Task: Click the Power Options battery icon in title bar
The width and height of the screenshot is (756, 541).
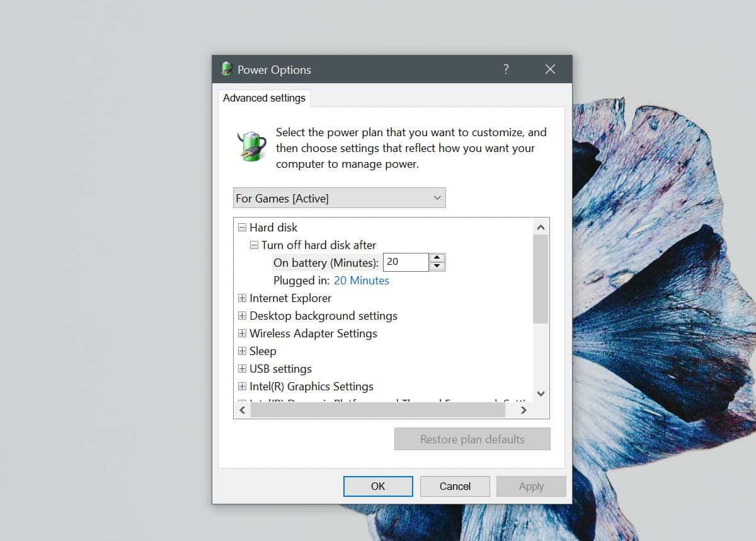Action: point(226,69)
